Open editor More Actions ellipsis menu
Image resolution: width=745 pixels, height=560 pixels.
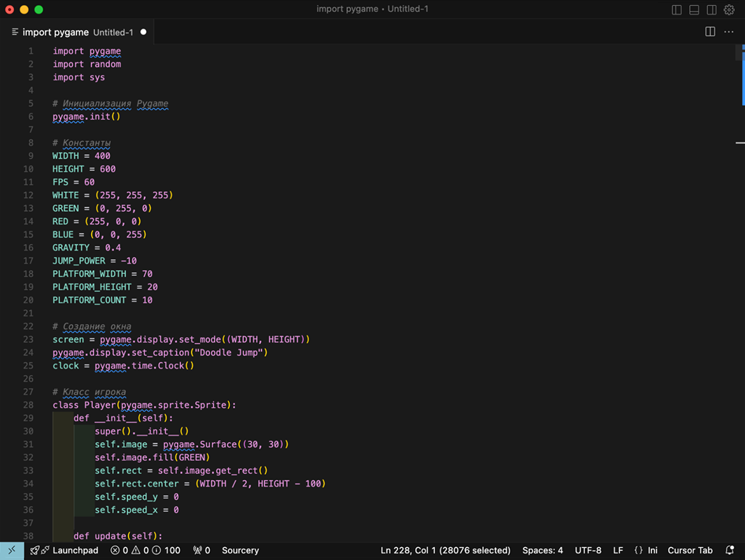(x=729, y=32)
